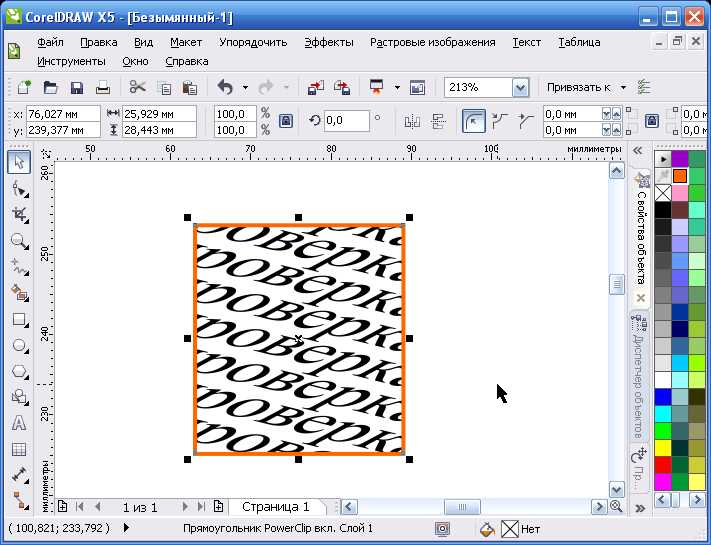
Task: Click the Mirror horizontally icon
Action: tap(412, 121)
